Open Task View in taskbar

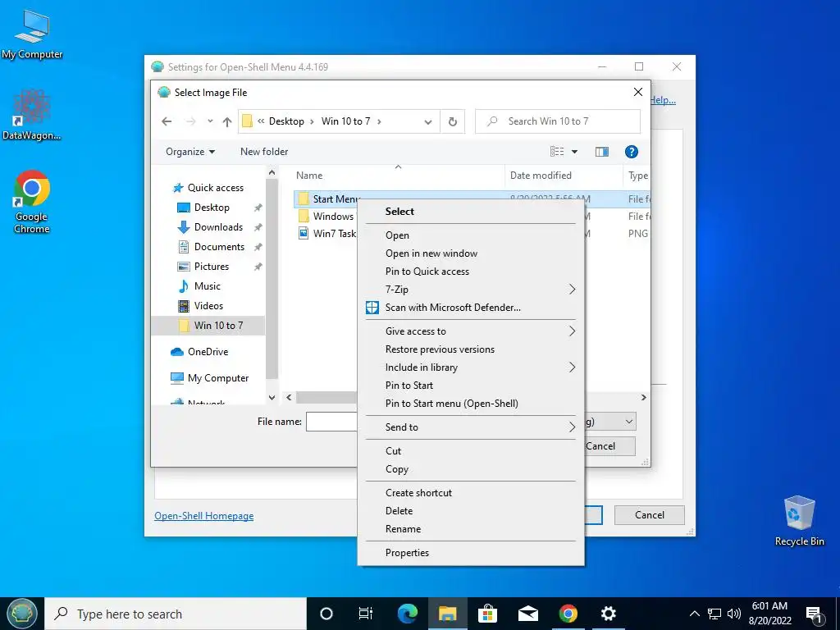[365, 614]
